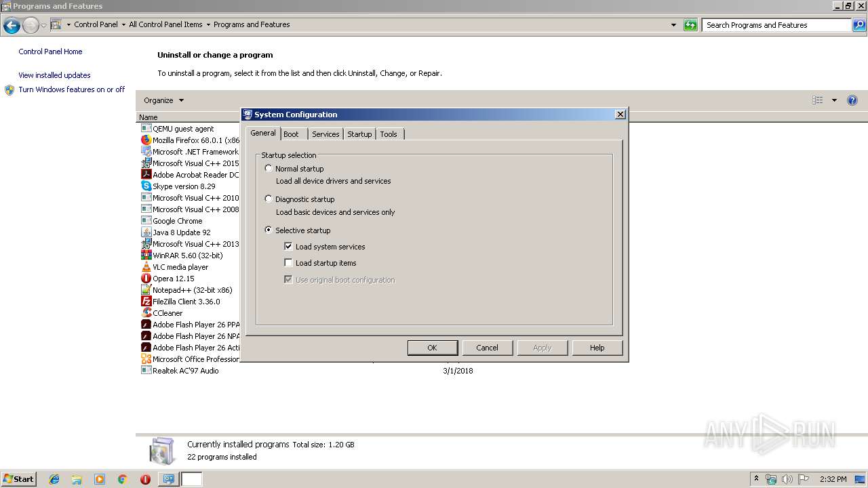Open the help icon in Programs and Features

(x=852, y=100)
